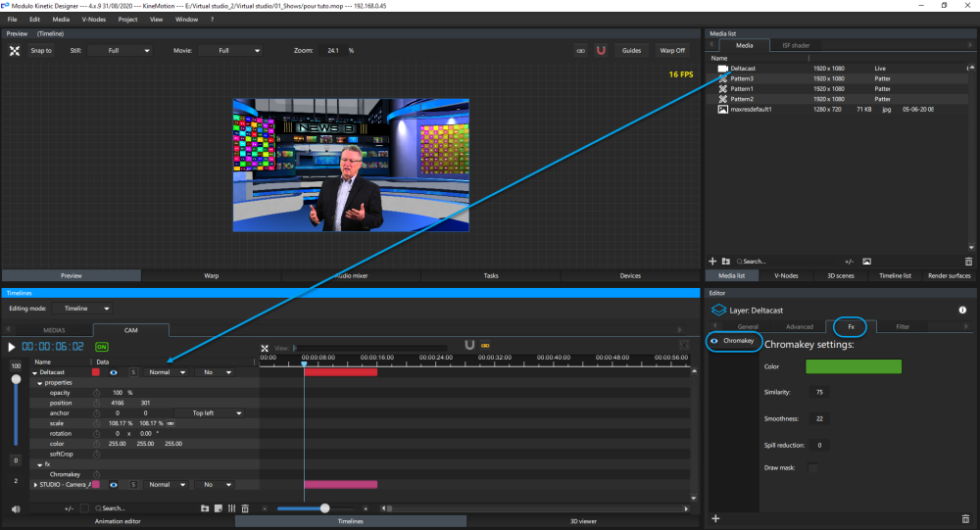The width and height of the screenshot is (980, 530).
Task: Switch to the Filter tab in Editor
Action: tap(902, 326)
